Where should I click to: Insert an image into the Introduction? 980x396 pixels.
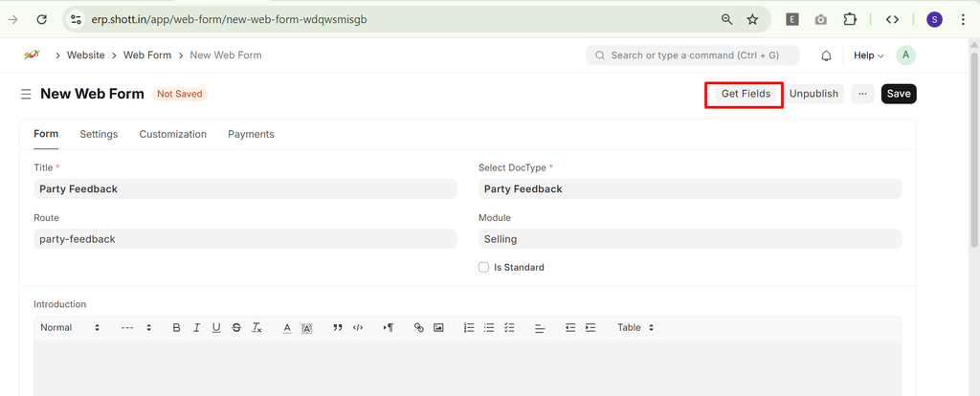(x=438, y=327)
